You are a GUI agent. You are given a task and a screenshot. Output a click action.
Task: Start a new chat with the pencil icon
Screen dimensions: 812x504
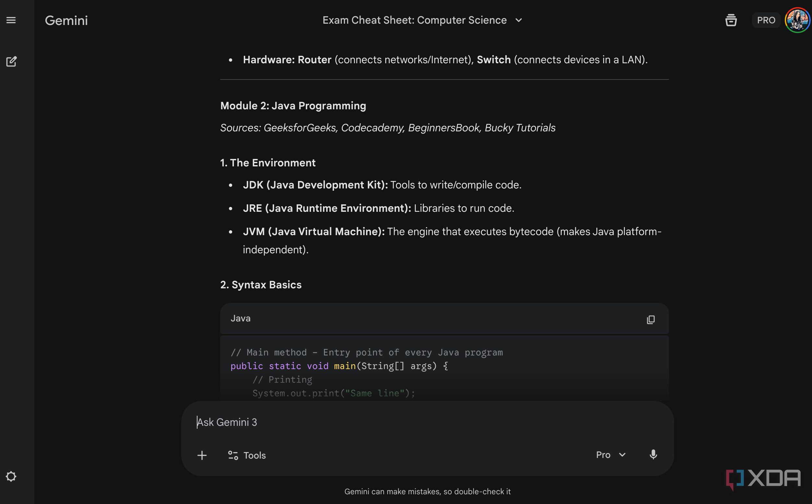(11, 61)
